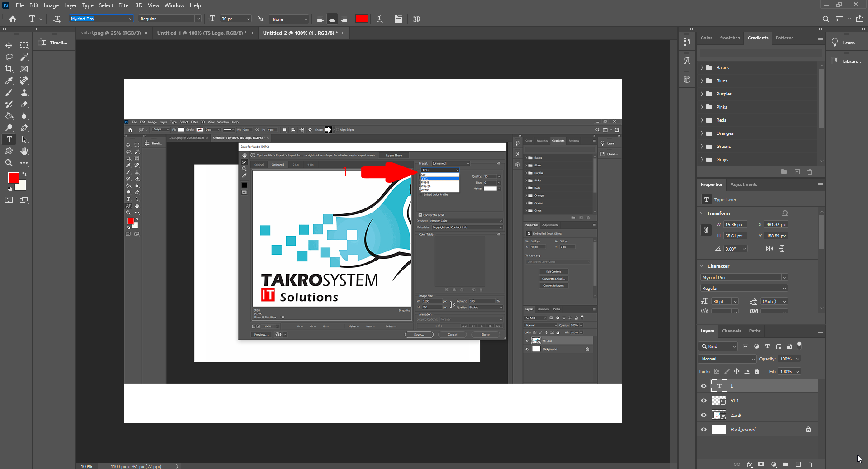
Task: Open the Adjustments panel tab
Action: point(744,185)
